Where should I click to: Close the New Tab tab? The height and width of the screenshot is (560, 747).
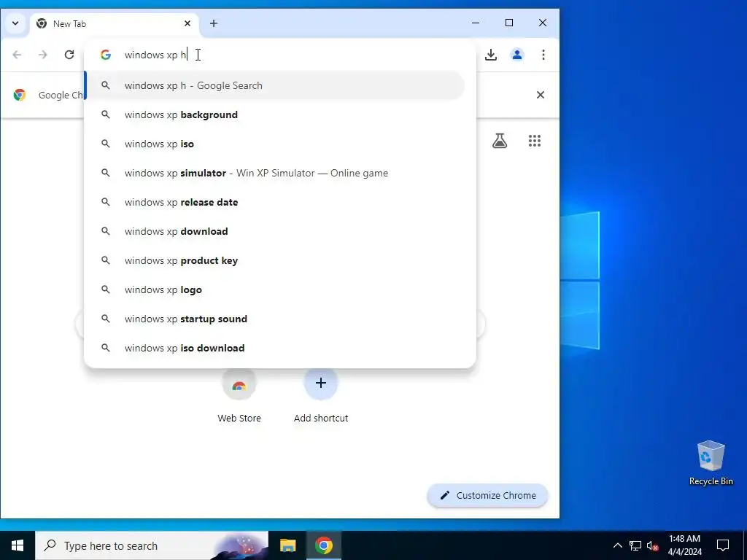click(187, 23)
